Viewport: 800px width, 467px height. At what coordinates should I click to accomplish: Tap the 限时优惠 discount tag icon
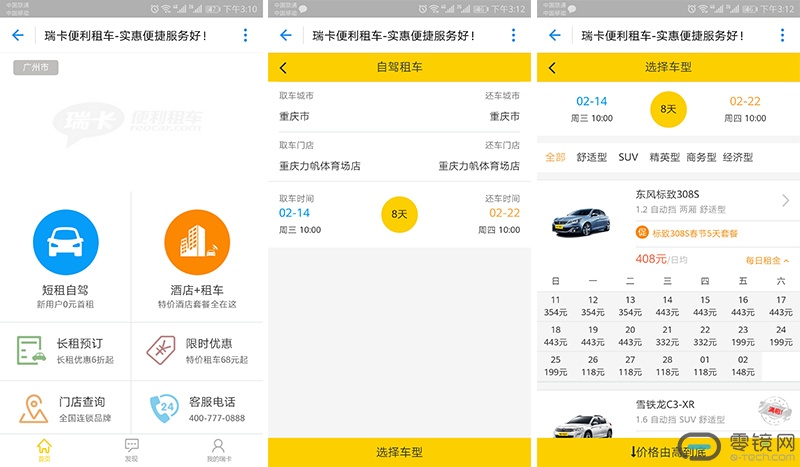coord(162,350)
